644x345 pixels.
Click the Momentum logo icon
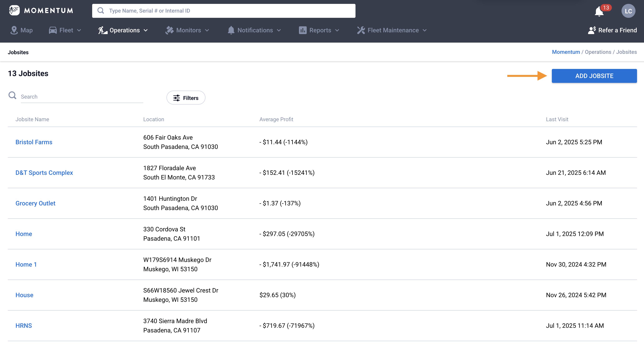coord(14,10)
